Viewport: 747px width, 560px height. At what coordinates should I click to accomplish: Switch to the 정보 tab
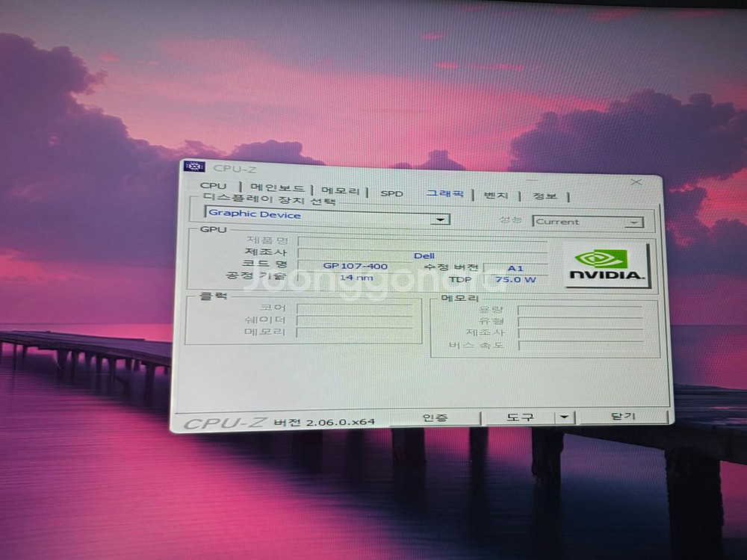[545, 196]
